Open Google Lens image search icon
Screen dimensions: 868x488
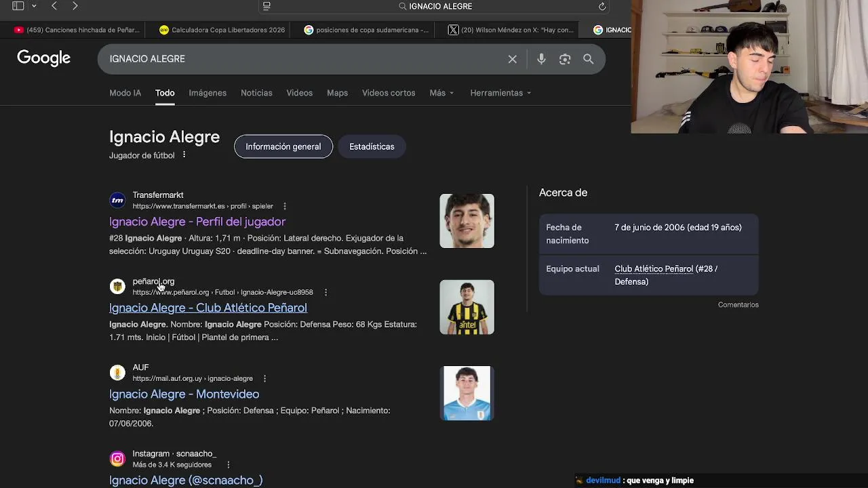pyautogui.click(x=565, y=59)
